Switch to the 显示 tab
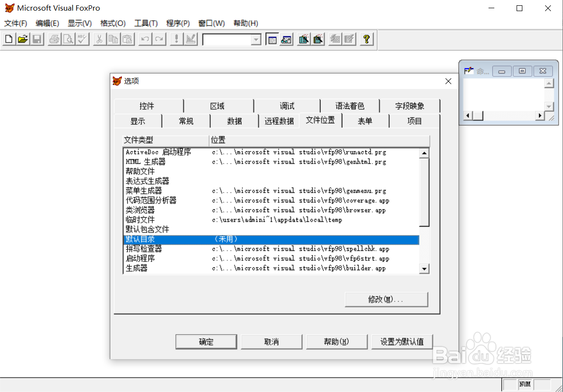 [x=138, y=121]
